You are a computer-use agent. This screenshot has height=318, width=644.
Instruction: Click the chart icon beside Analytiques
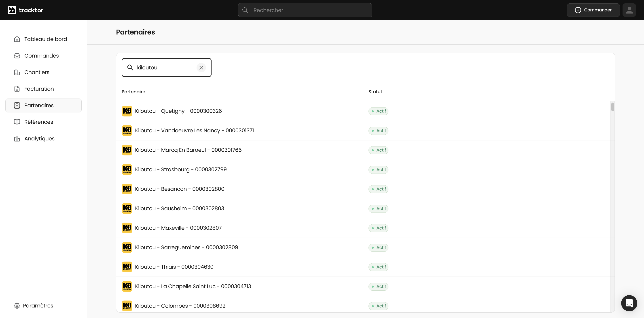coord(17,138)
